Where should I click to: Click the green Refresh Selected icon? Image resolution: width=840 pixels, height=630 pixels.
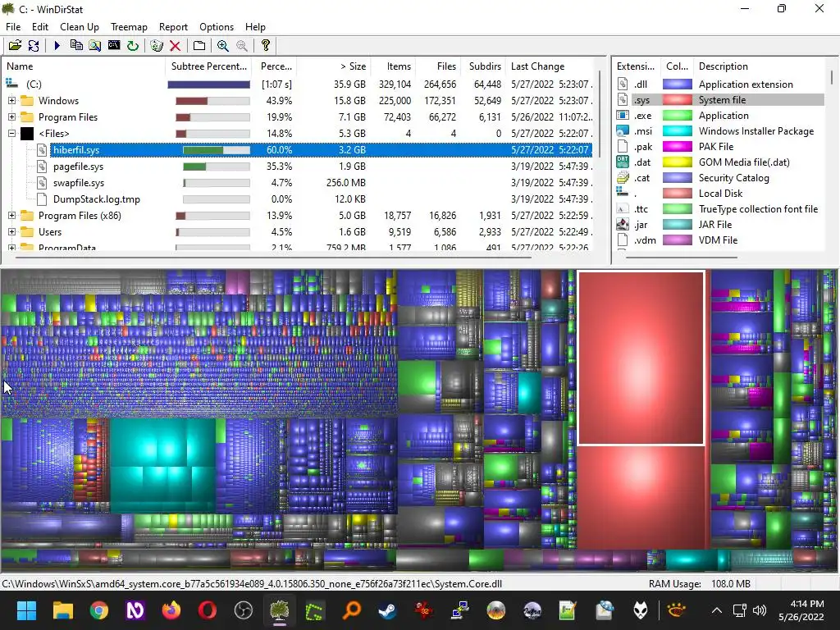click(133, 46)
